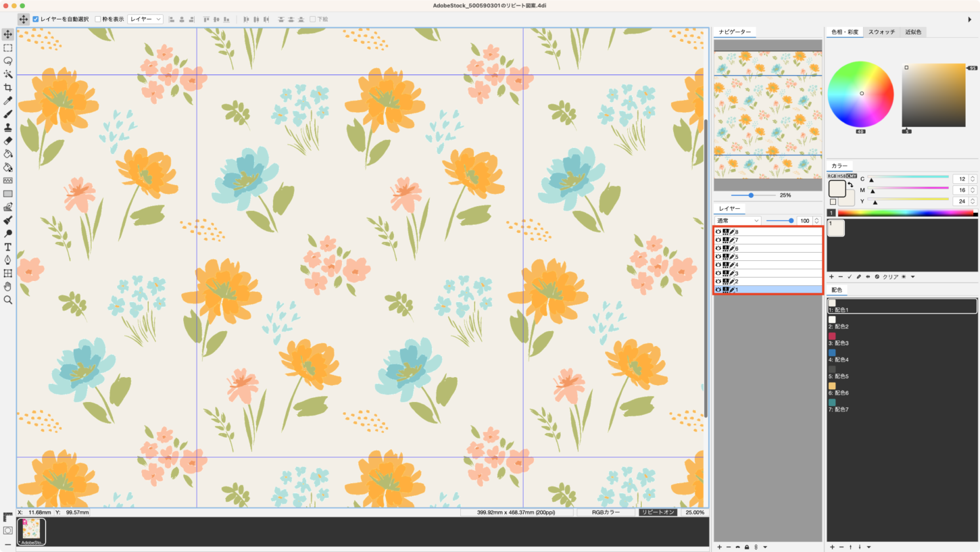Image resolution: width=980 pixels, height=552 pixels.
Task: Select the 配色3 red color swatch
Action: (832, 336)
